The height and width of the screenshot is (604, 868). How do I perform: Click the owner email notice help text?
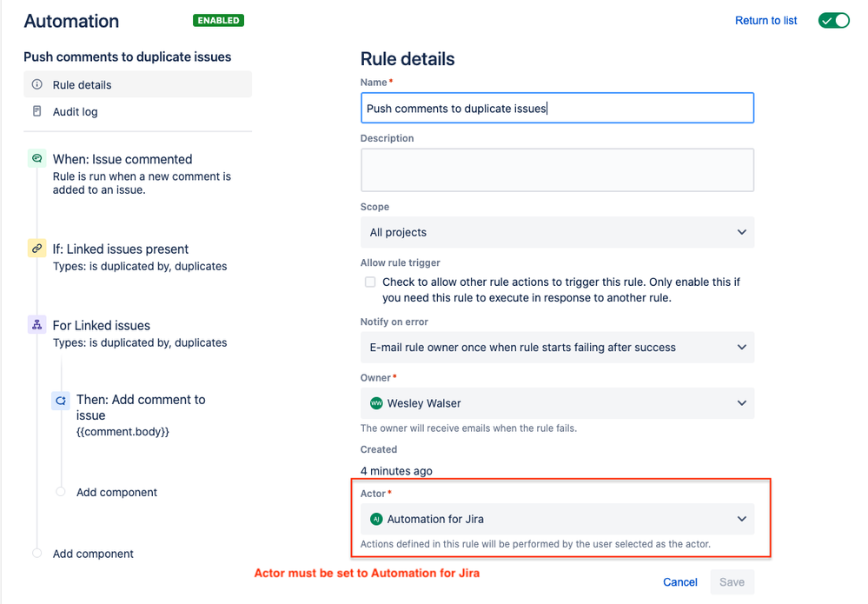pos(468,428)
